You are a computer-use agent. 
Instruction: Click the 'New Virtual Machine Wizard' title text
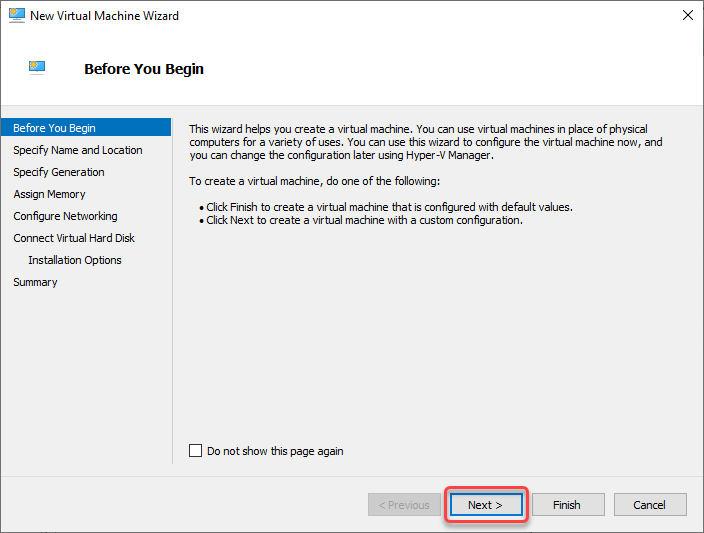(104, 16)
